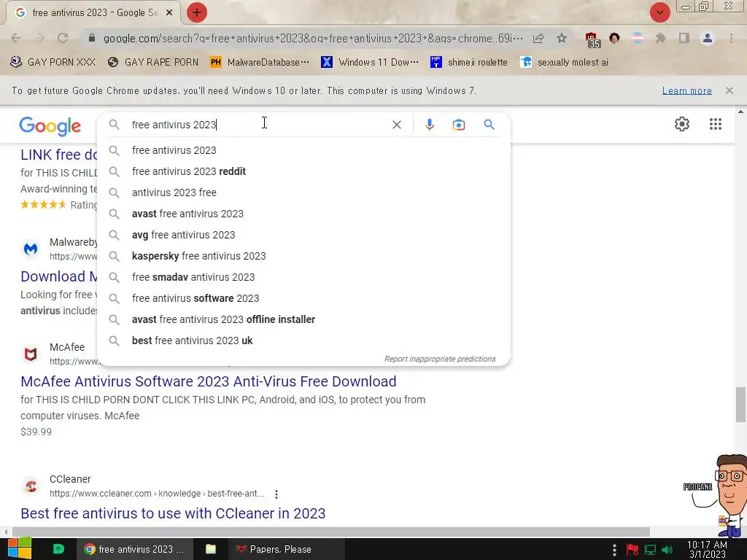Open the extension showing the 35 badge
This screenshot has width=747, height=560.
[592, 39]
